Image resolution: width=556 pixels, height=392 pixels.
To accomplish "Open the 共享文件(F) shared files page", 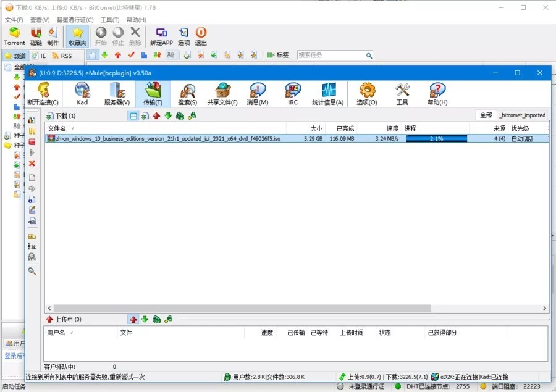I will 222,94.
